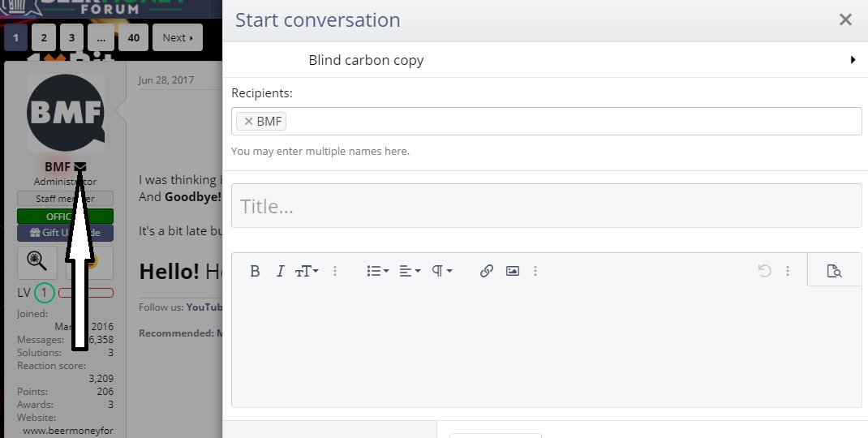Open the paragraph format dropdown
Screen dimensions: 868x438
[441, 271]
